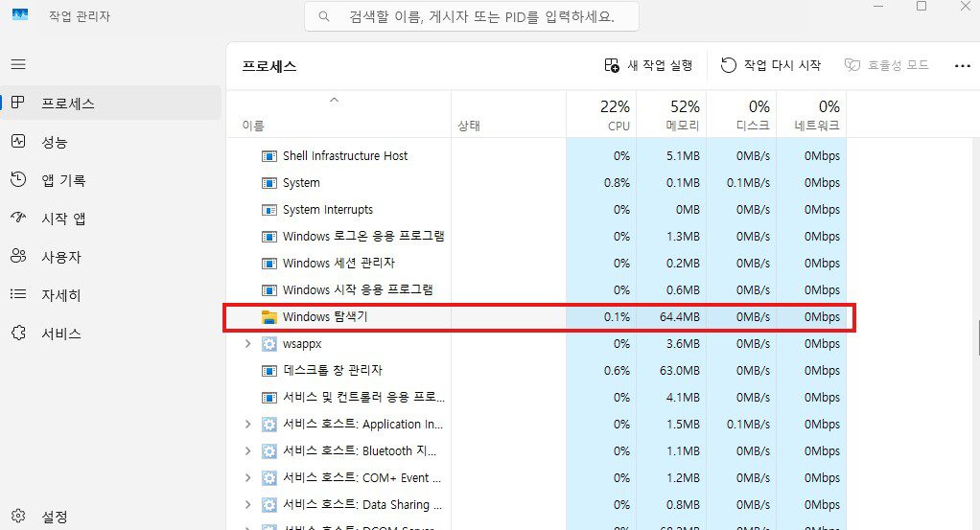Open 설정 settings gear at bottom
980x530 pixels.
coord(18,517)
